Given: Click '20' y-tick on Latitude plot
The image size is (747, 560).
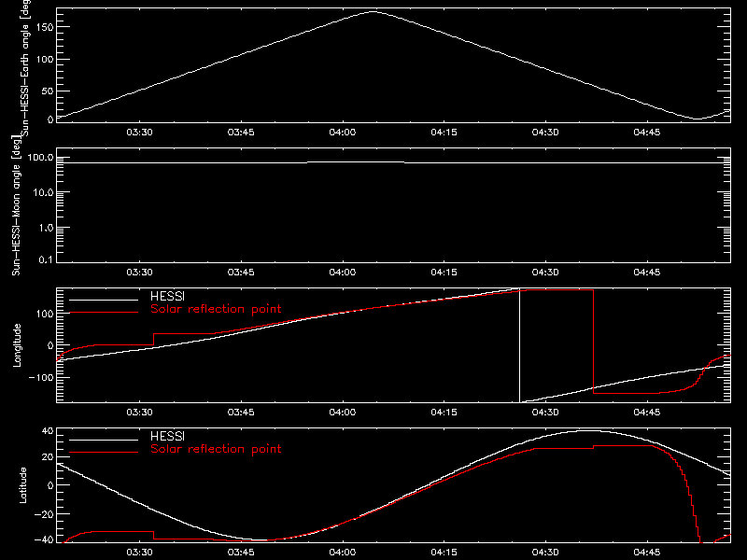Looking at the screenshot, I should click(48, 457).
